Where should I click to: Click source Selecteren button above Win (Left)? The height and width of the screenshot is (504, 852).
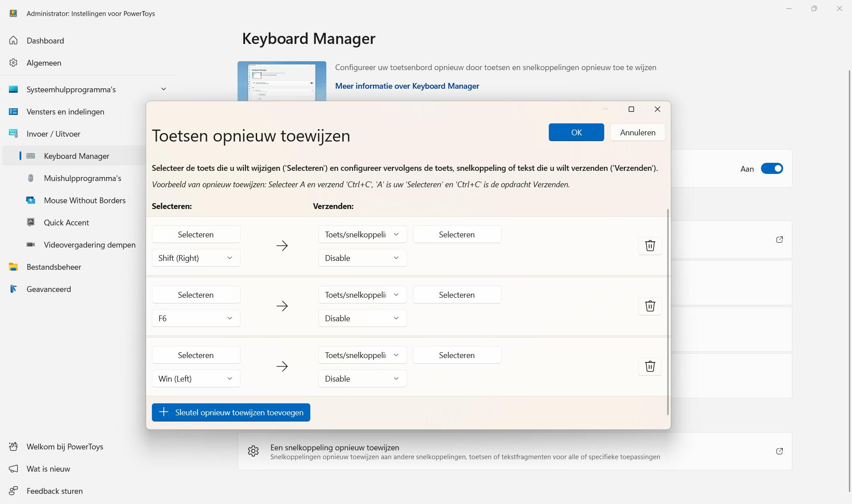(196, 355)
